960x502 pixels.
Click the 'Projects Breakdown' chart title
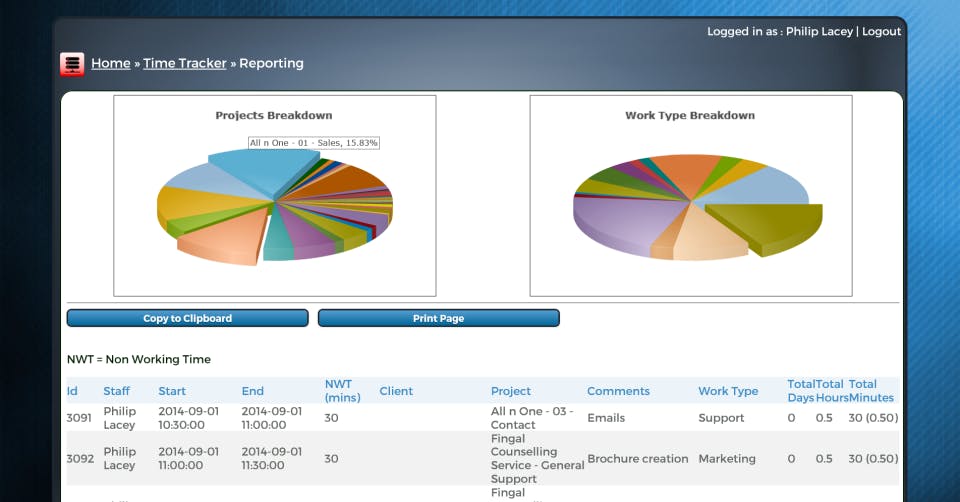click(x=274, y=115)
